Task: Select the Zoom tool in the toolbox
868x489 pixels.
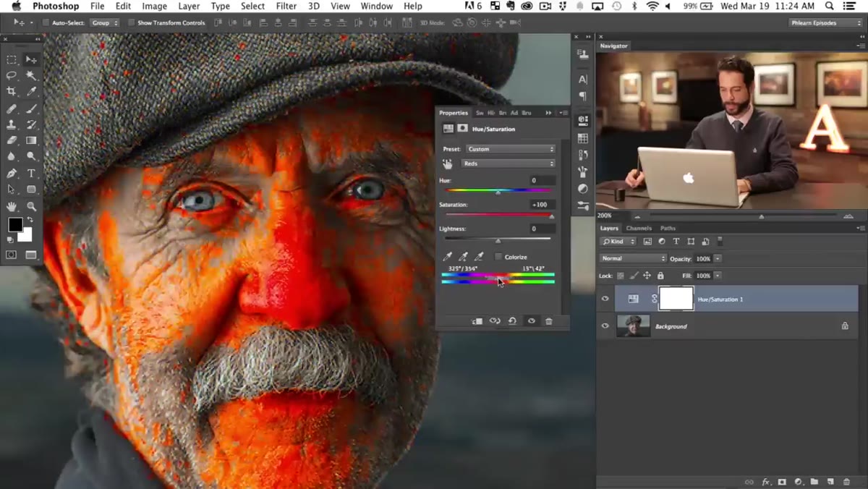Action: coord(31,207)
